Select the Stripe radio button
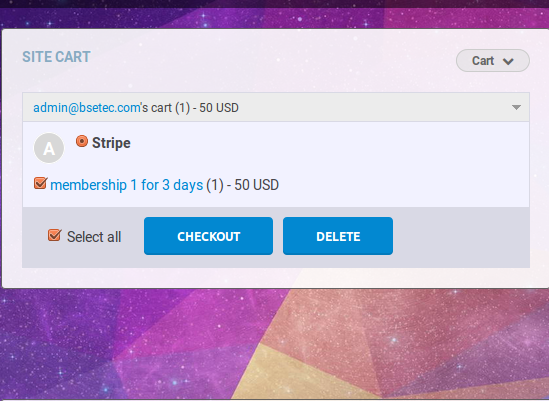Screen dimensions: 549x401 82,141
